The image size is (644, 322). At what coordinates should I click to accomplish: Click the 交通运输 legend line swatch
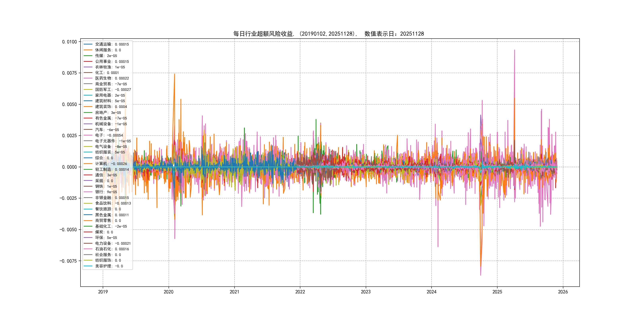coord(88,44)
